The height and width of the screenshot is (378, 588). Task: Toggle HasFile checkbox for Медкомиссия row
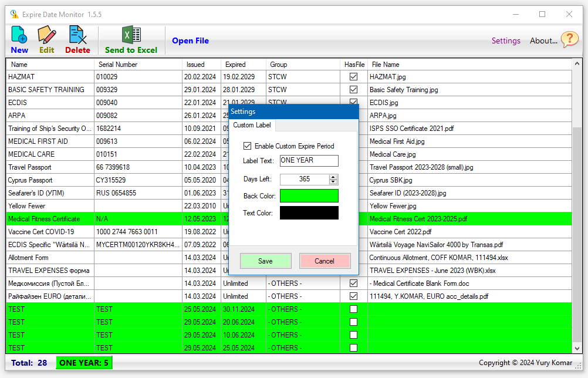point(353,283)
